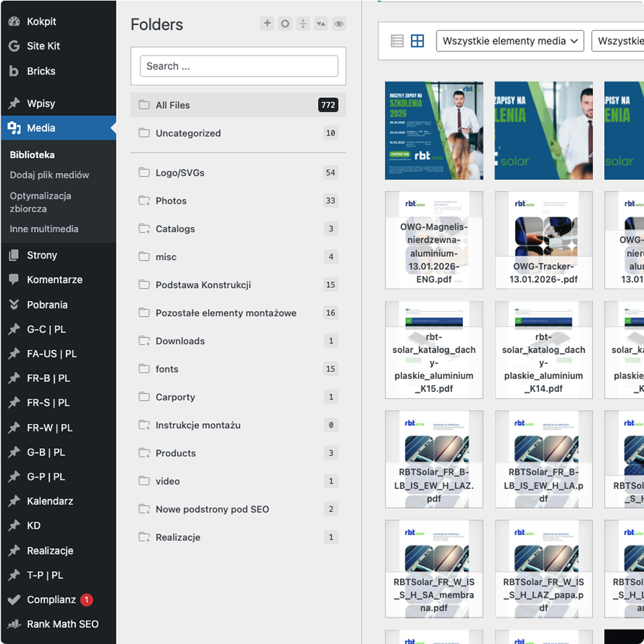Click the Komentarze speech bubble icon
644x644 pixels.
[14, 279]
